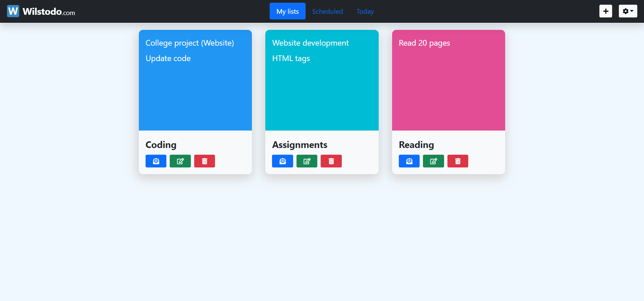This screenshot has width=644, height=301.
Task: Delete the Reading list
Action: [x=458, y=161]
